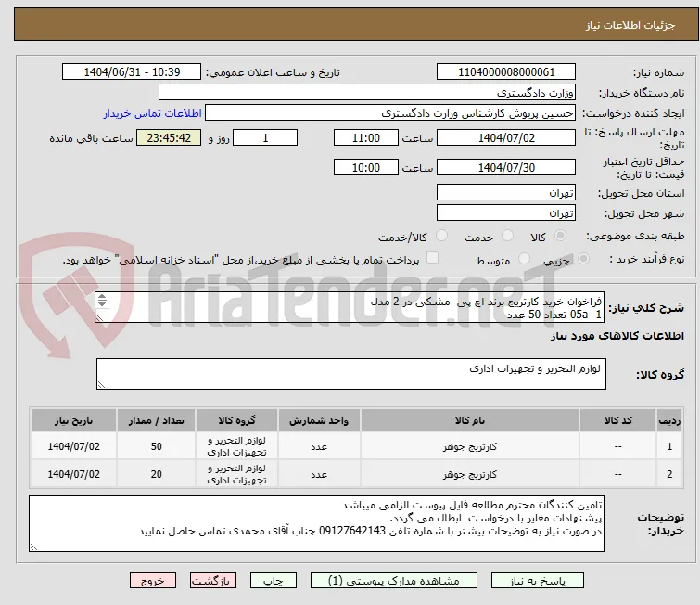Image resolution: width=700 pixels, height=605 pixels.
Task: Click the شماره نیاز field 1104000008000061
Action: point(506,72)
